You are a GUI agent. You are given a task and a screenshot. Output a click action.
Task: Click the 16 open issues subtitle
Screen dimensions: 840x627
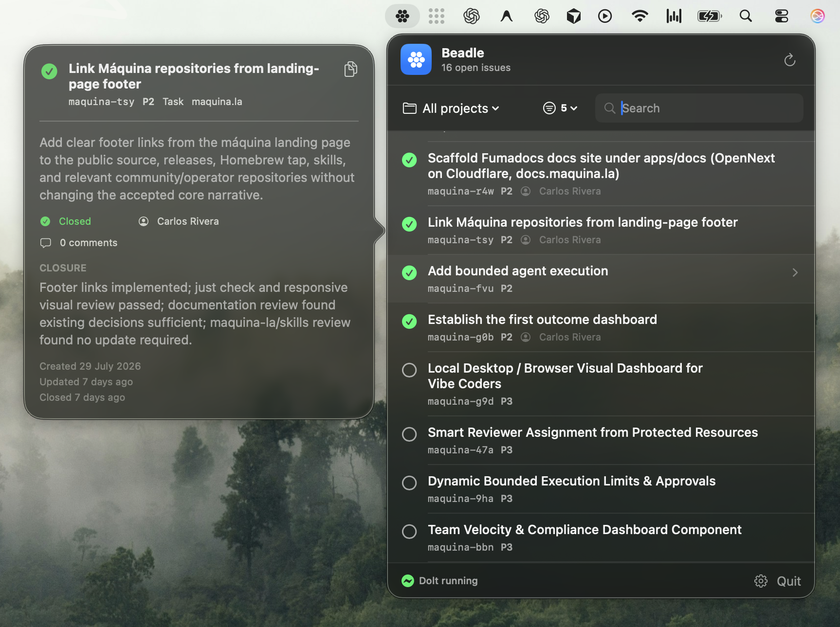pos(476,68)
